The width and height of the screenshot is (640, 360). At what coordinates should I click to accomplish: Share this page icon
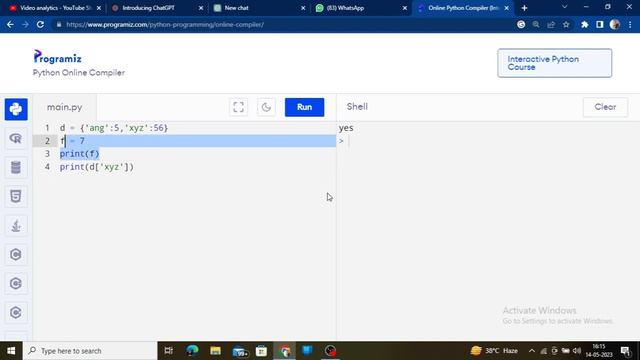tap(551, 24)
